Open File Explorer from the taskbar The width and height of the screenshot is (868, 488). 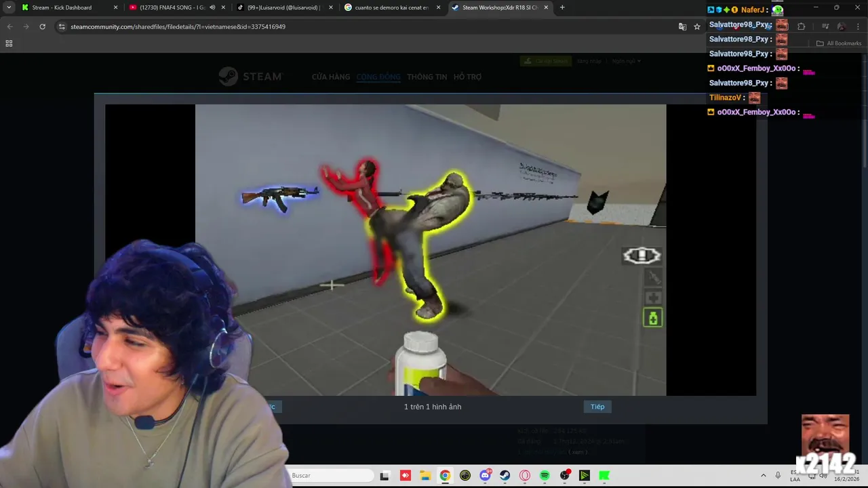coord(425,476)
